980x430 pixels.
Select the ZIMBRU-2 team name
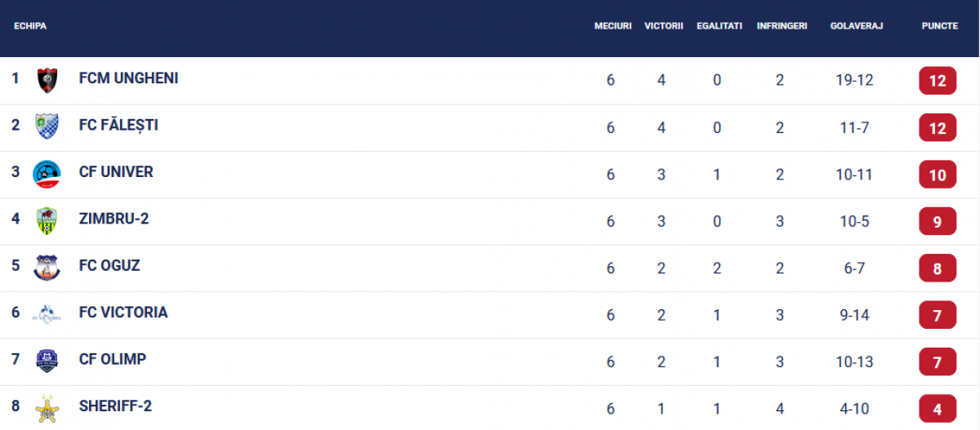[114, 219]
